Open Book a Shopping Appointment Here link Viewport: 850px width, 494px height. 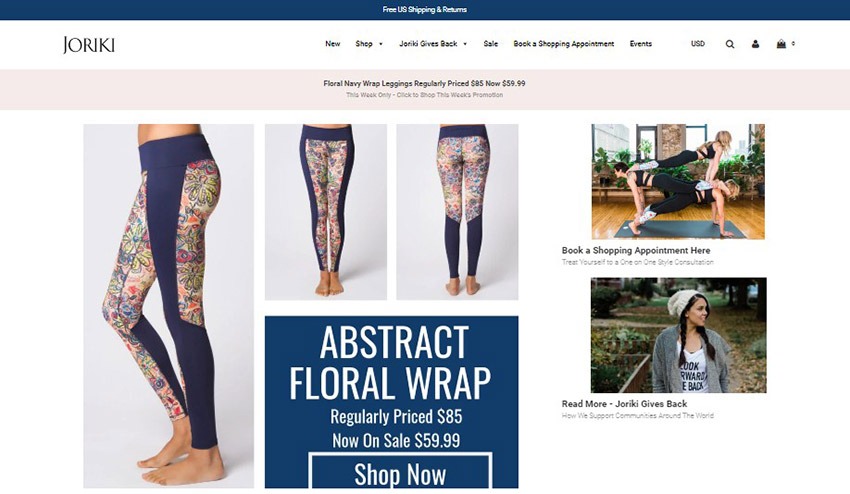[x=636, y=251]
